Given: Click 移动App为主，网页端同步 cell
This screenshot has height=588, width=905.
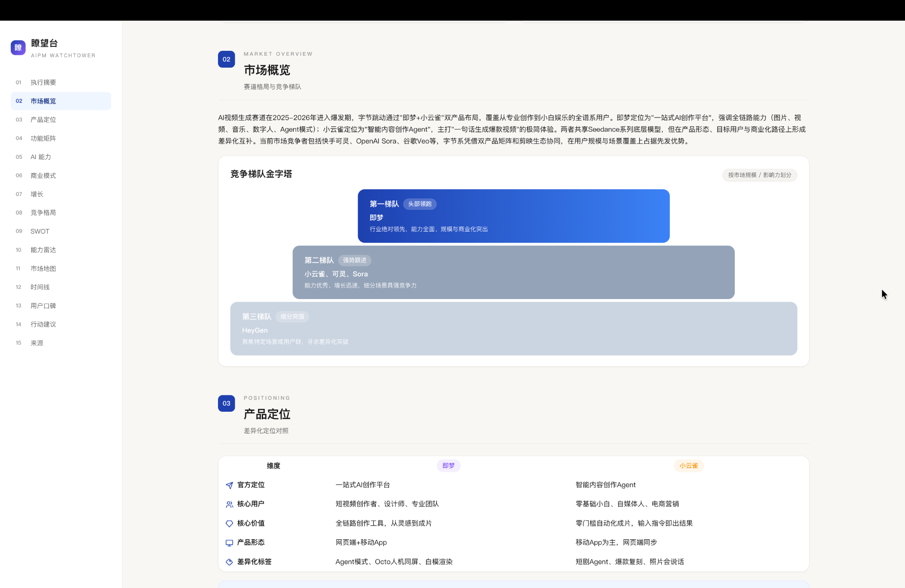Looking at the screenshot, I should 616,542.
